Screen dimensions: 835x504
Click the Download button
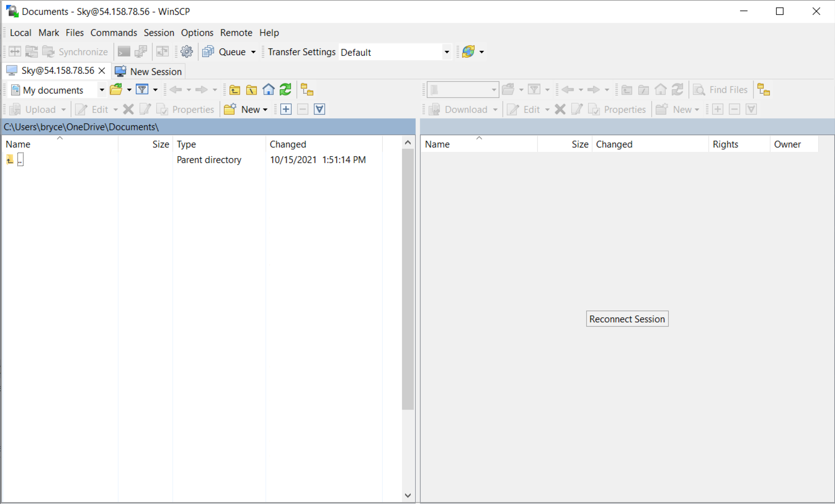pyautogui.click(x=459, y=109)
